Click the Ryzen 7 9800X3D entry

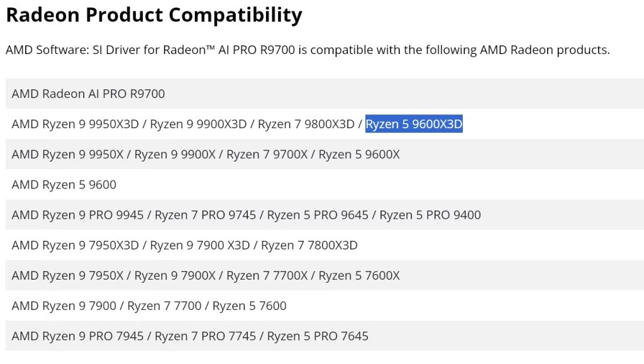click(306, 124)
